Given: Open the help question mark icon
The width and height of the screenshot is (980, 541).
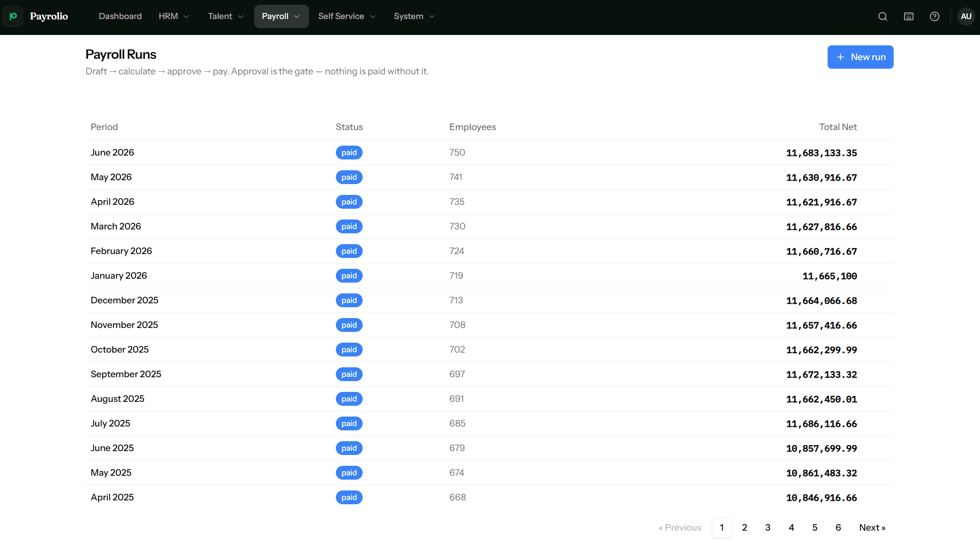Looking at the screenshot, I should coord(935,16).
